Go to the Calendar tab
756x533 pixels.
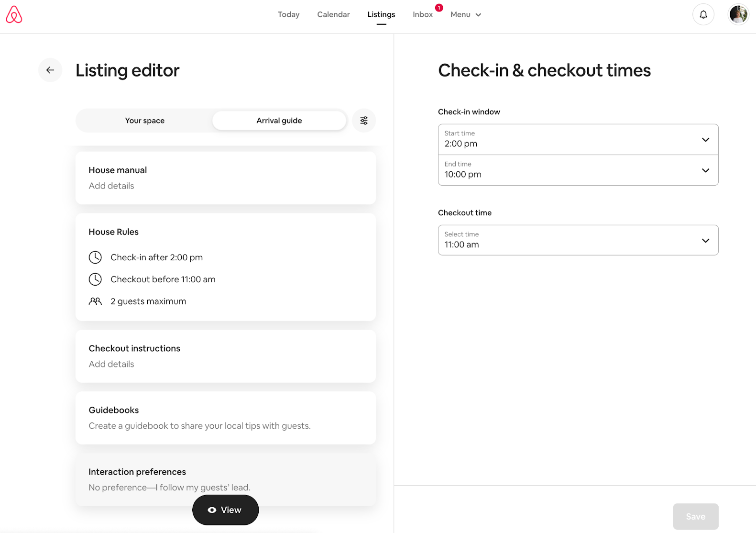pyautogui.click(x=333, y=14)
